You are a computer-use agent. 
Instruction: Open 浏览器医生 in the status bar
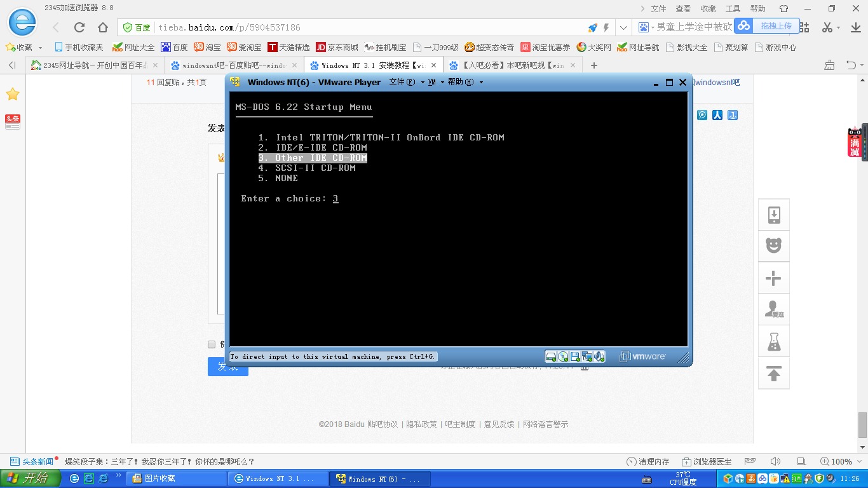click(707, 462)
